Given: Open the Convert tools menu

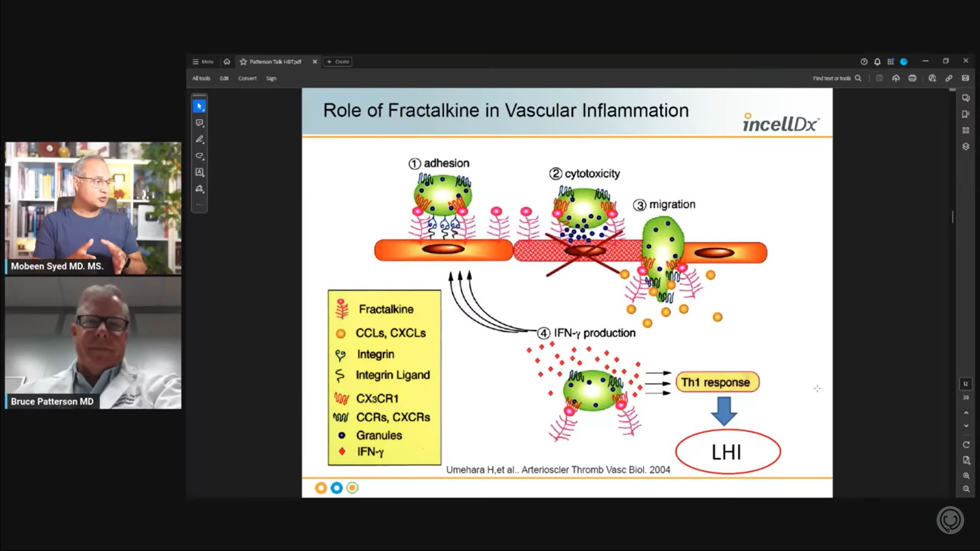Looking at the screenshot, I should click(247, 79).
